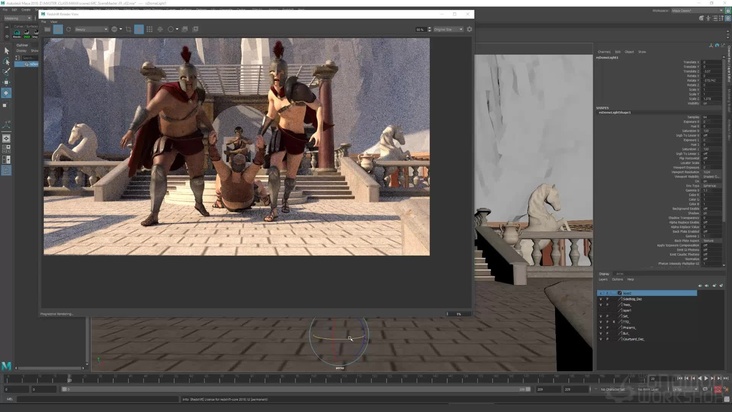Choose the Select tool arrow in the toolbox
Image resolution: width=732 pixels, height=412 pixels.
coord(6,50)
